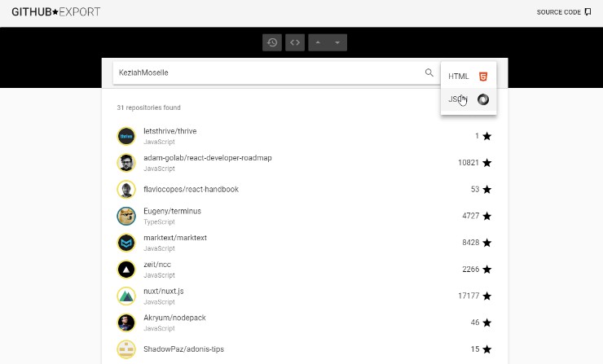This screenshot has height=364, width=603.
Task: Click star icon for flaviocopes/react-handbook
Action: point(487,190)
